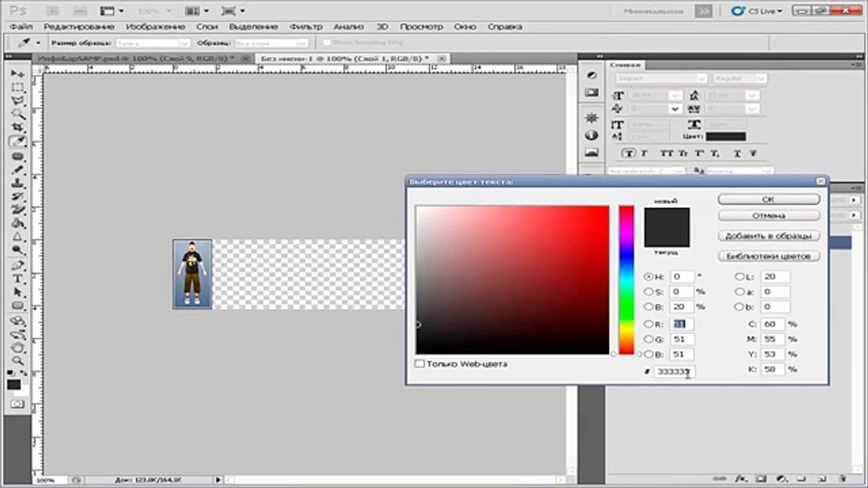868x488 pixels.
Task: Select the S (saturation) radio button
Action: coord(648,291)
